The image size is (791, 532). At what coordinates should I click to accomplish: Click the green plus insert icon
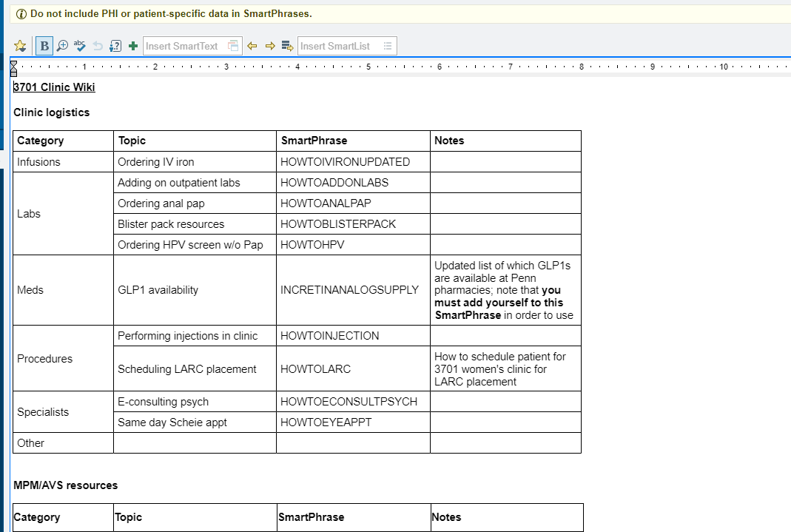[133, 46]
